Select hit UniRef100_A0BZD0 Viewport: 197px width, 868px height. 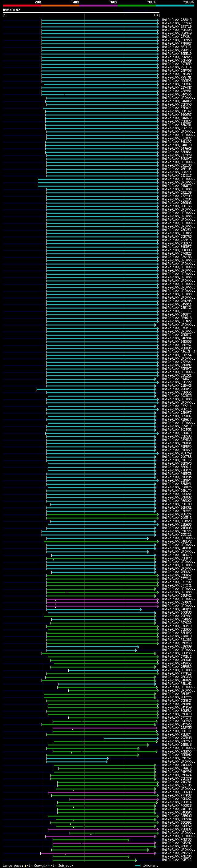[x=176, y=857]
